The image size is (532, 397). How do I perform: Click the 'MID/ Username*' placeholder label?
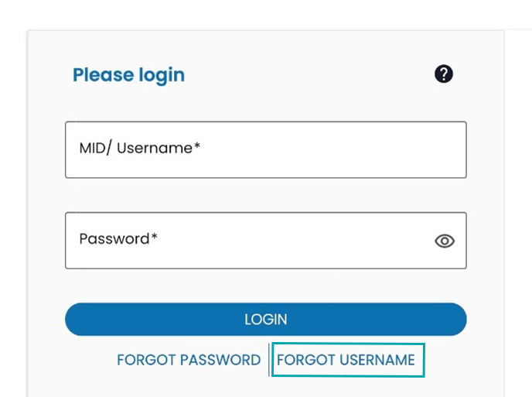140,148
